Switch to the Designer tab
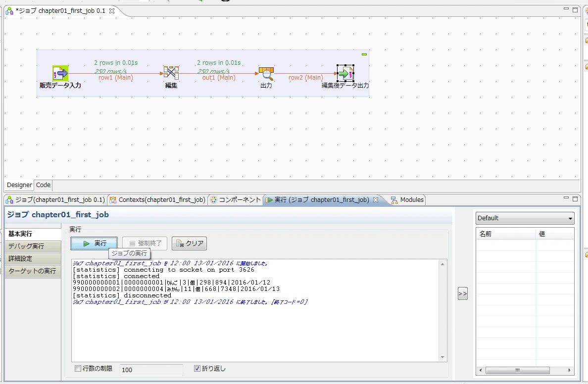Viewport: 588px width, 384px height. pyautogui.click(x=19, y=185)
